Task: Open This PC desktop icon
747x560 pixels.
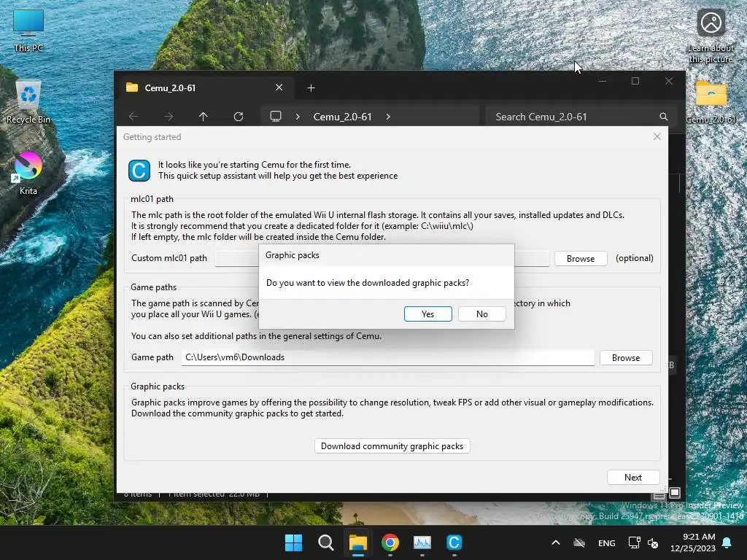Action: coord(28,31)
